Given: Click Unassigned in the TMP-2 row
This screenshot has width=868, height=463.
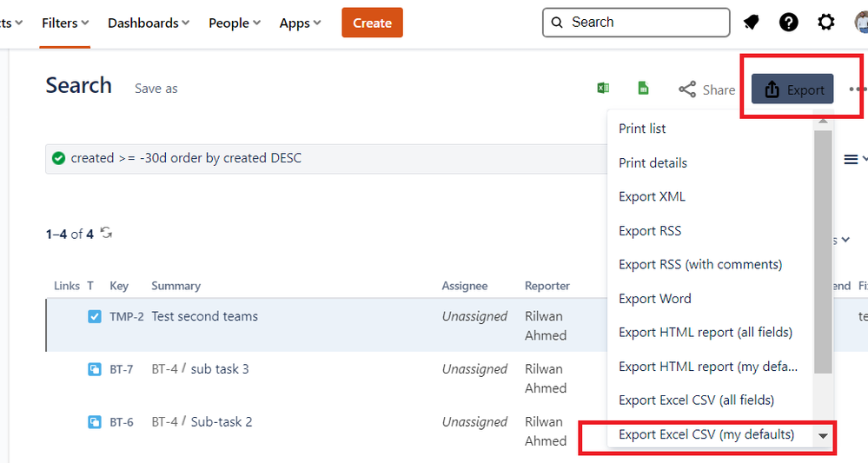Looking at the screenshot, I should tap(474, 316).
